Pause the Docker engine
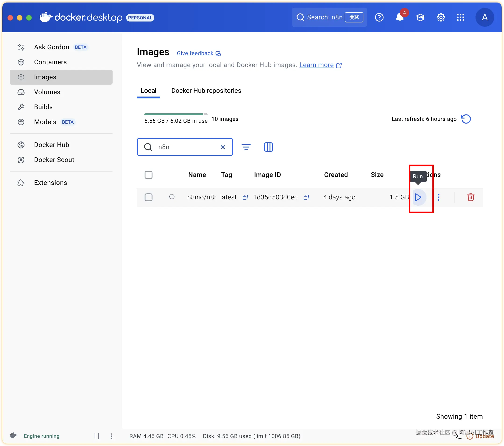Screen dimensions: 504x446 (97, 436)
